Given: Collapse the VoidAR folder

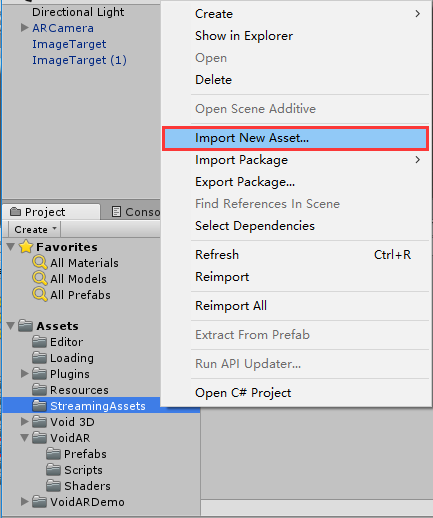Looking at the screenshot, I should [24, 438].
